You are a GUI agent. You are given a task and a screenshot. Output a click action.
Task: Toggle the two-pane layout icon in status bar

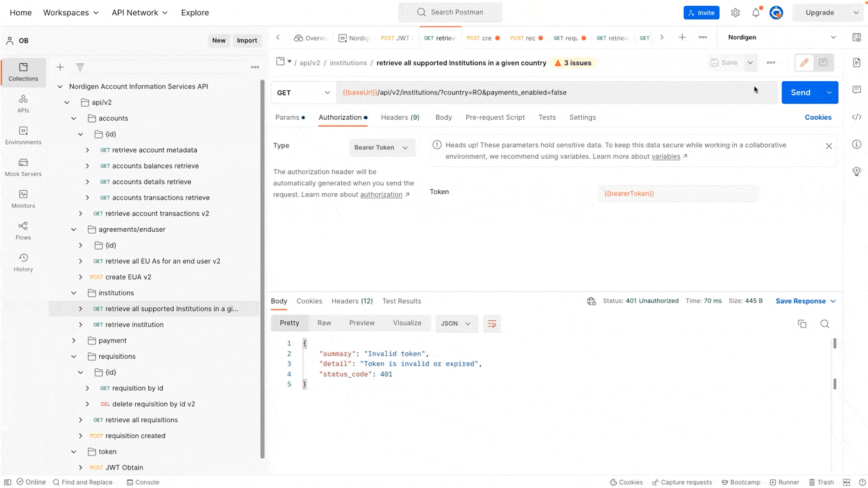(846, 482)
